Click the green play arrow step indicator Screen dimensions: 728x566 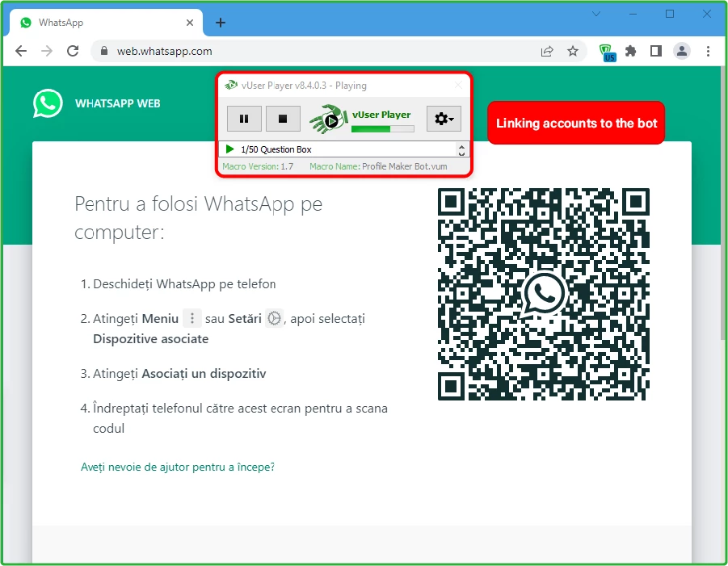coord(229,149)
